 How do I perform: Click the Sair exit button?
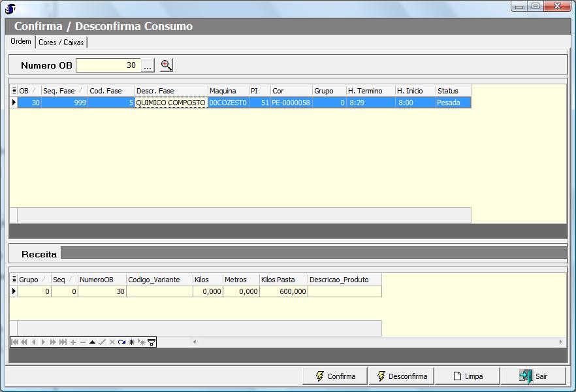pos(534,376)
